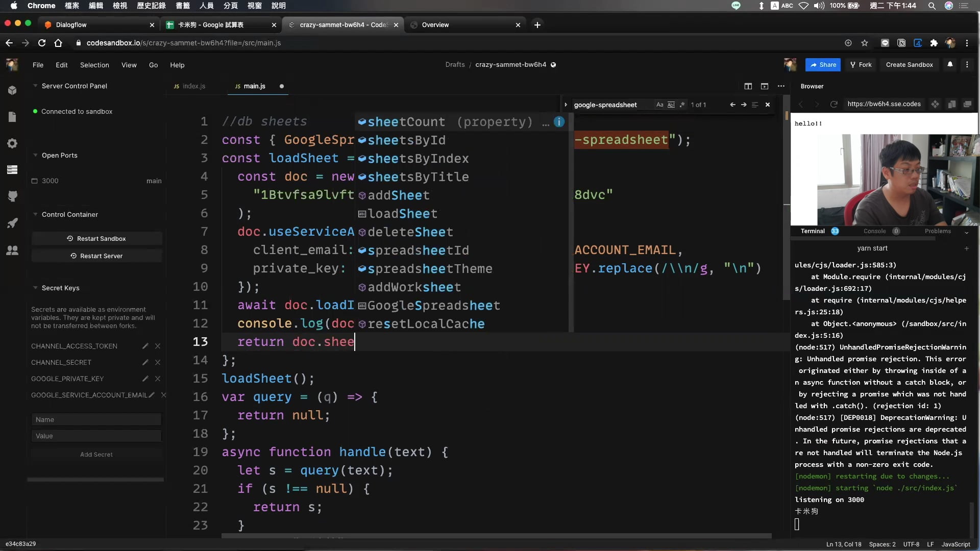Open the GitHub sidebar panel
This screenshot has height=551, width=980.
(x=12, y=196)
